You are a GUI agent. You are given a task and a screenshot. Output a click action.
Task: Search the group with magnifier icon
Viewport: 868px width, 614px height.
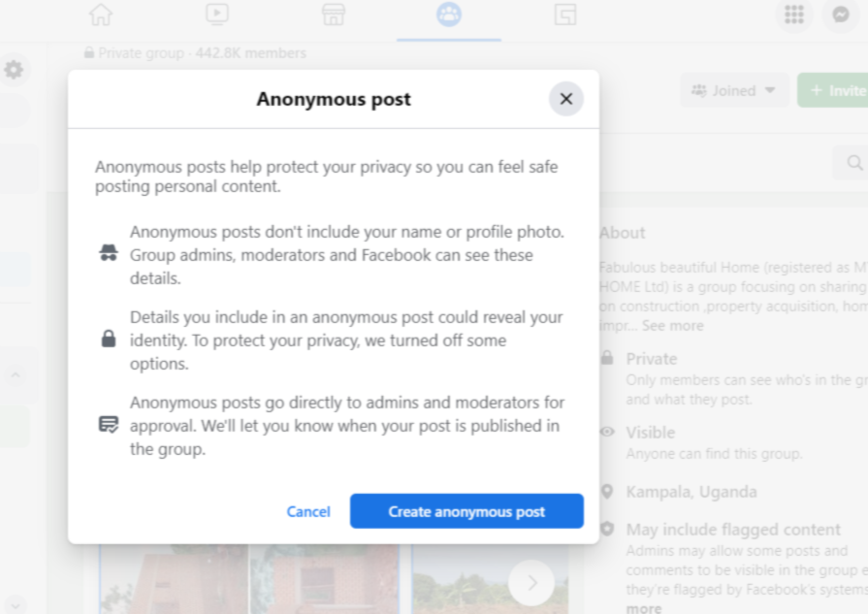tap(854, 163)
